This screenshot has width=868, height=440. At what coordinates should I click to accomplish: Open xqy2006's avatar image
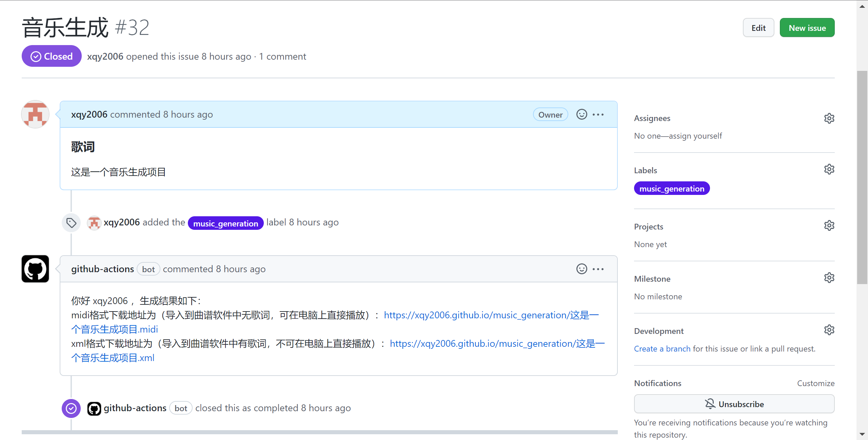click(35, 114)
